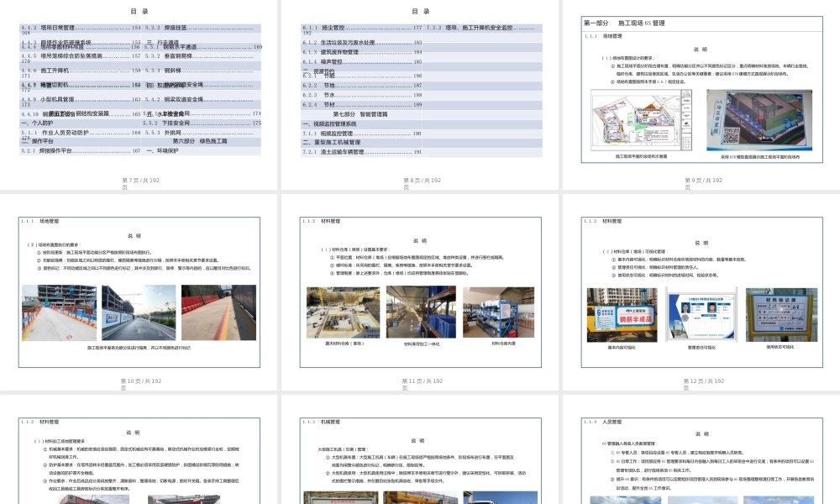Open the 第一部分 施工现场6S管理 page

click(701, 95)
